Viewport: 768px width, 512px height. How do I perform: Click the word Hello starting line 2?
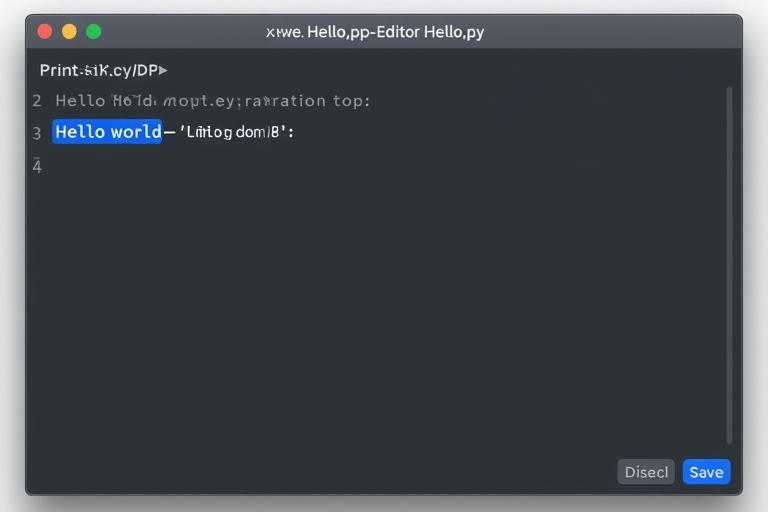(x=80, y=101)
